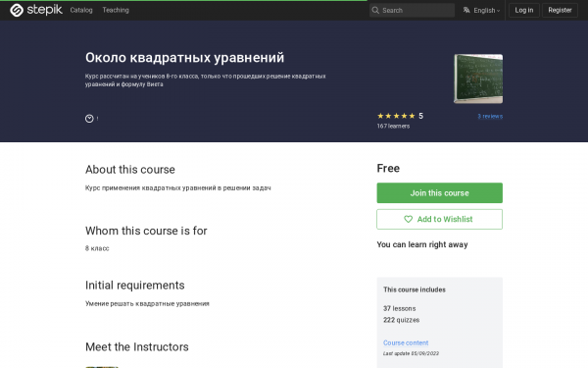588x368 pixels.
Task: Click the five-star course rating
Action: coord(400,116)
